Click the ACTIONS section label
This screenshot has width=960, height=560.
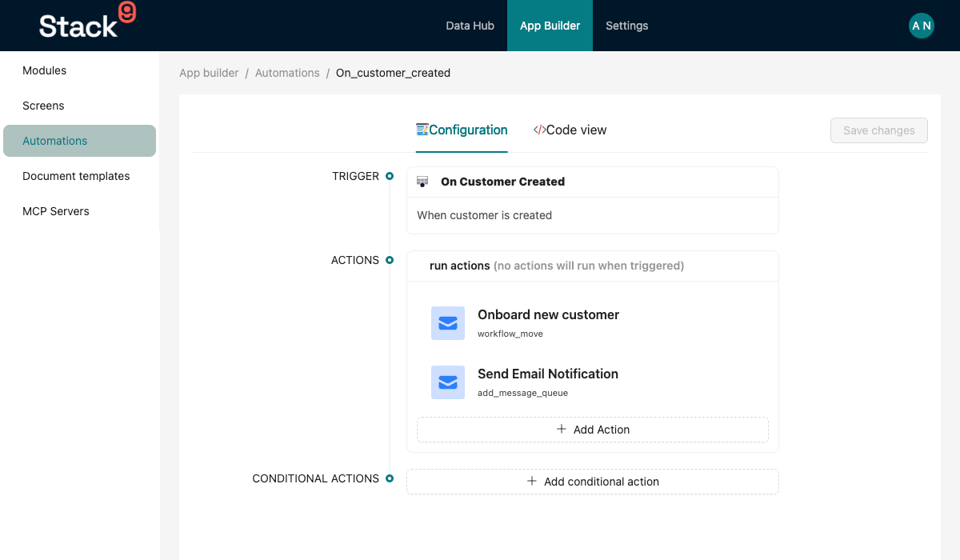[355, 260]
